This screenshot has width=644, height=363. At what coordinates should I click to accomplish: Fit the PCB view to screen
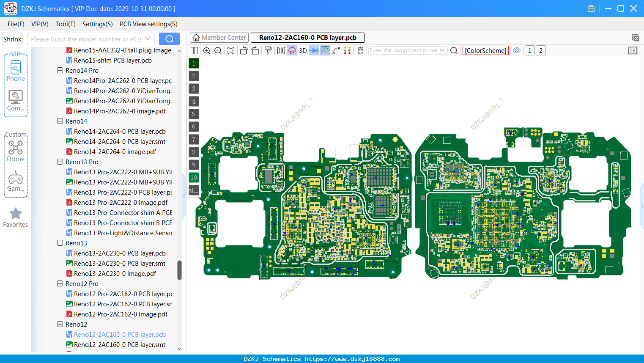coord(231,50)
